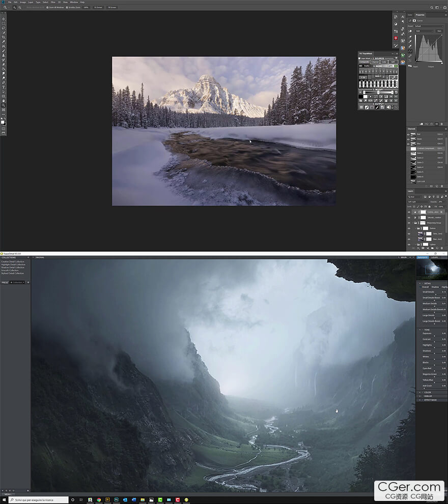This screenshot has width=448, height=504.
Task: Toggle adjustment visibility eye in Properties footer
Action: (x=437, y=124)
